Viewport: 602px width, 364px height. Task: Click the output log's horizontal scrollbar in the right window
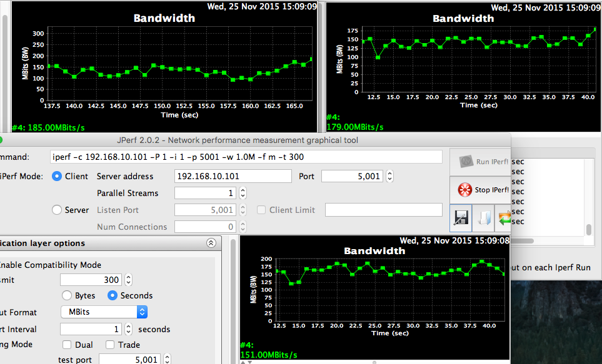523,241
